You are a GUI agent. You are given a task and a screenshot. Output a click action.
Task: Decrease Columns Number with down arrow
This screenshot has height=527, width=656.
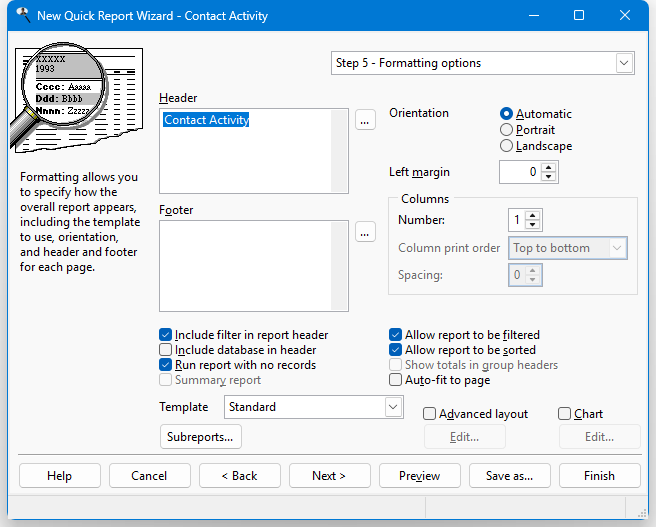532,225
